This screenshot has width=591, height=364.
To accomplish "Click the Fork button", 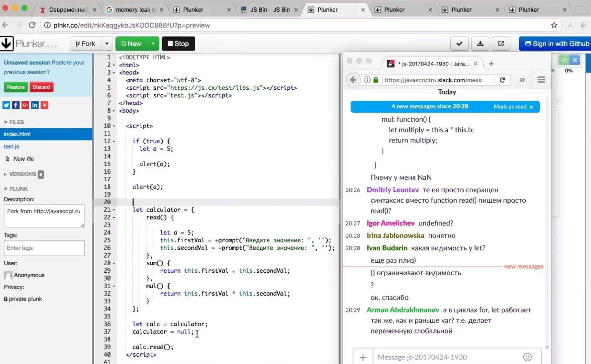I will (x=85, y=44).
